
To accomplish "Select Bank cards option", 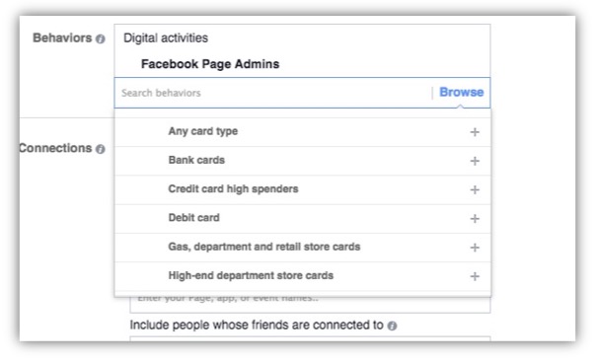I will (302, 161).
